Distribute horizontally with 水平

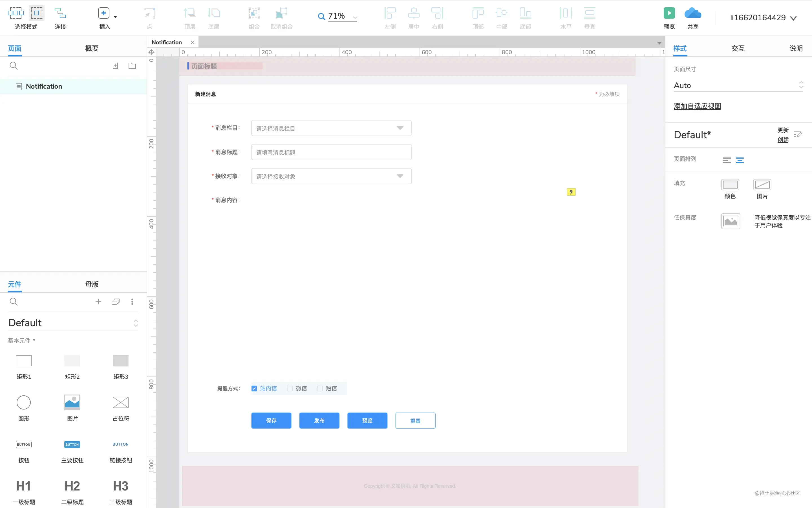[x=566, y=13]
